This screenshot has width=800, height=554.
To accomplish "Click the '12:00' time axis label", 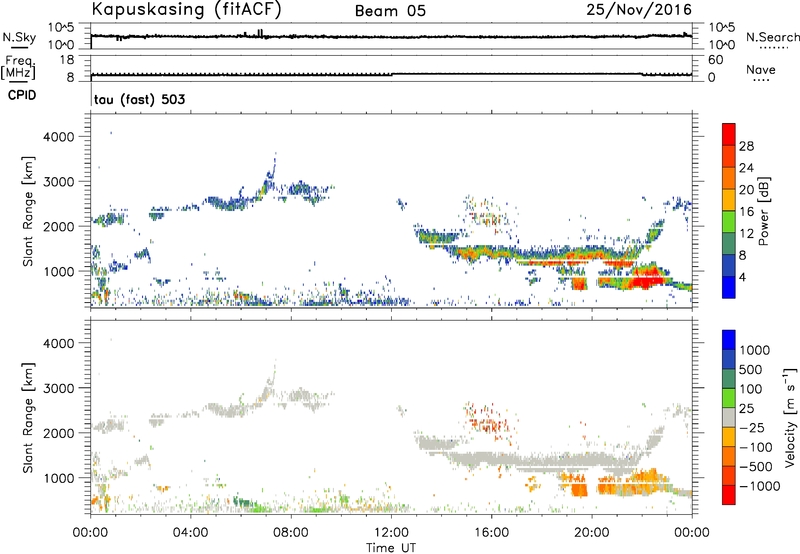I will [x=391, y=533].
